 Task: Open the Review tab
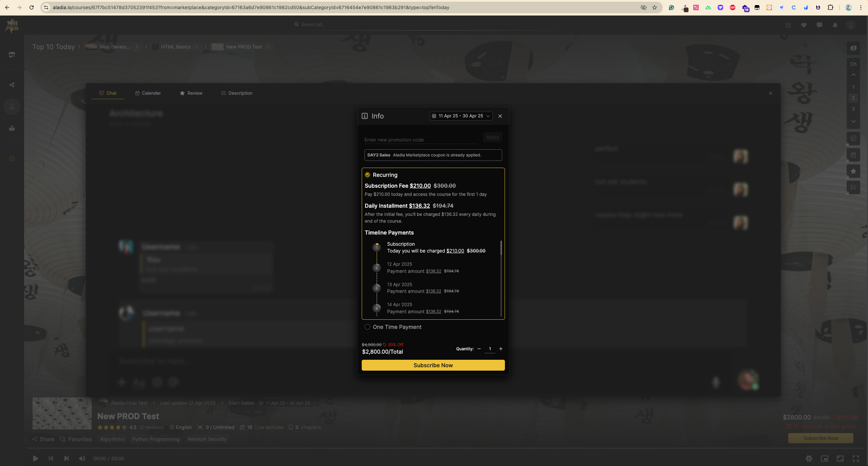coord(191,93)
